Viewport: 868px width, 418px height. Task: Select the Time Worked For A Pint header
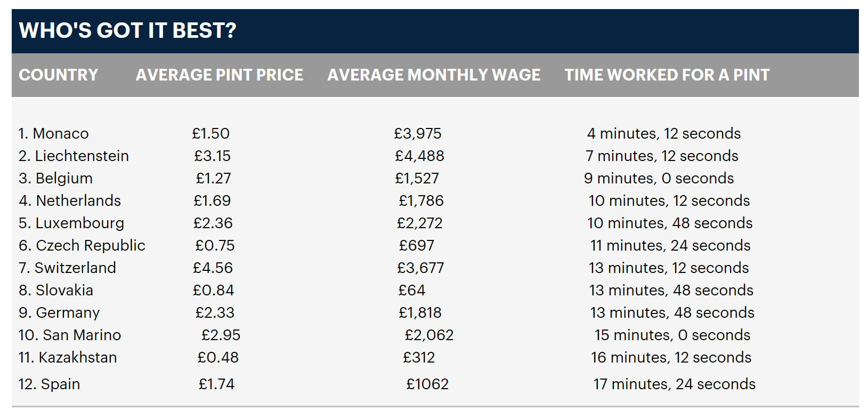click(667, 75)
